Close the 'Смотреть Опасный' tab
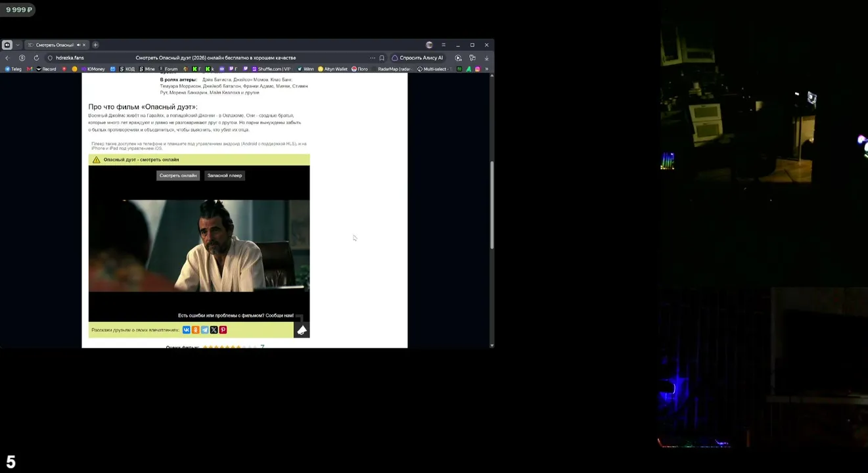The image size is (868, 473). [x=84, y=45]
